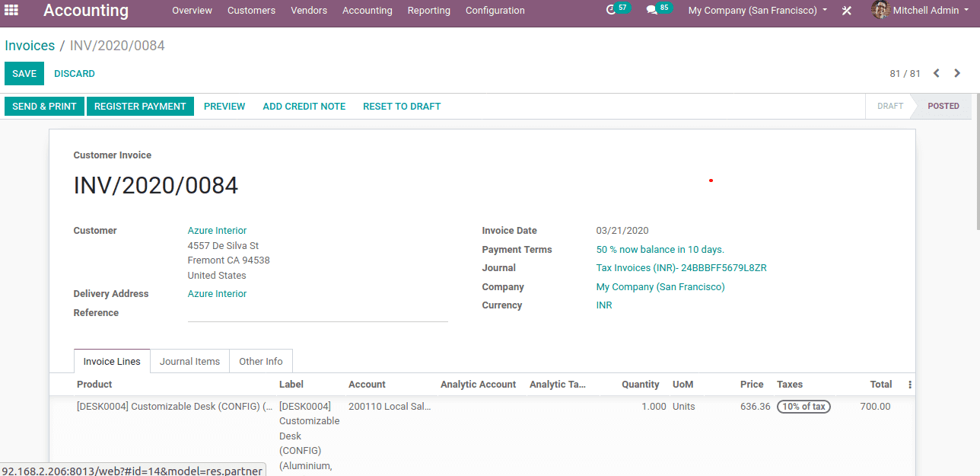Open activities clock icon with 57 badge
The height and width of the screenshot is (476, 980).
[618, 9]
